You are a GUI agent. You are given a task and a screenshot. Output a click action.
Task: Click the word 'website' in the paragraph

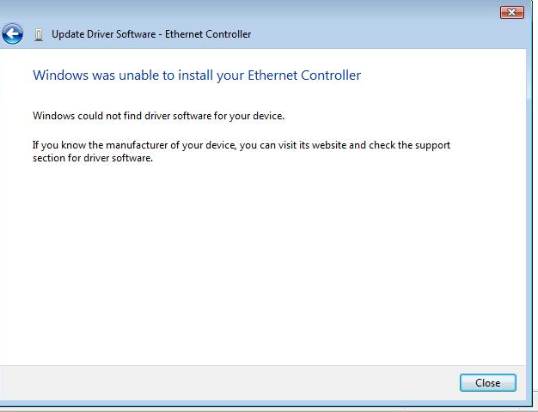[x=329, y=145]
